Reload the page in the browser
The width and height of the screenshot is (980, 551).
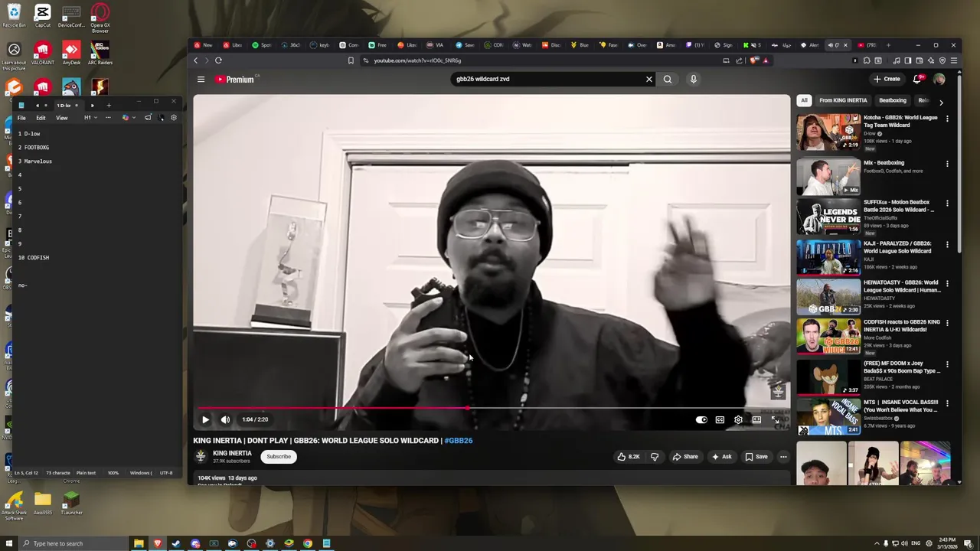click(x=218, y=60)
